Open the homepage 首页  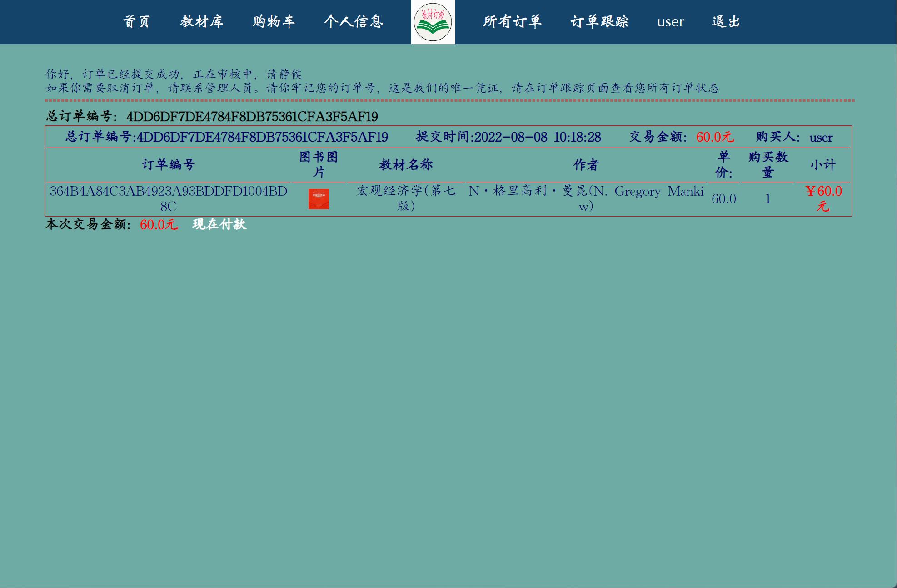click(137, 22)
